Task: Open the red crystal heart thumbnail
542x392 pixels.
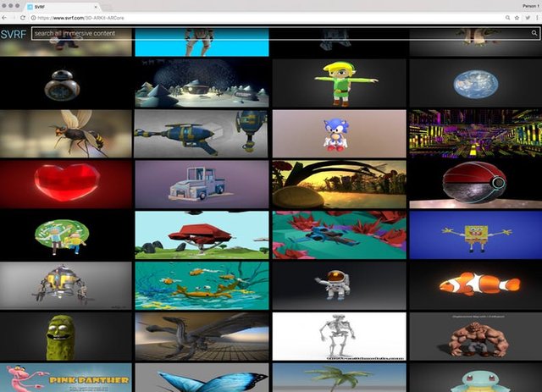Action: 66,185
